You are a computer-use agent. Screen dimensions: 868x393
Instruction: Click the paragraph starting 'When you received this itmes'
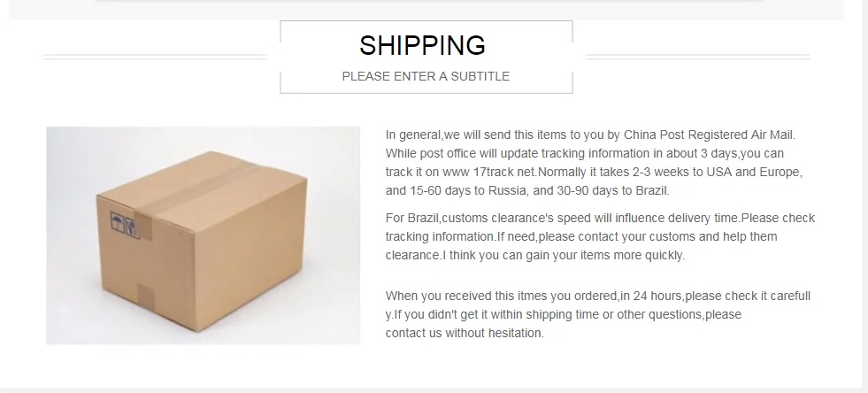598,314
